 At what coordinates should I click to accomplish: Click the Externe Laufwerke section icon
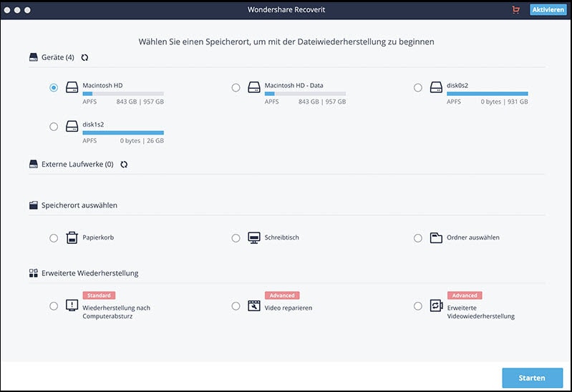click(33, 164)
